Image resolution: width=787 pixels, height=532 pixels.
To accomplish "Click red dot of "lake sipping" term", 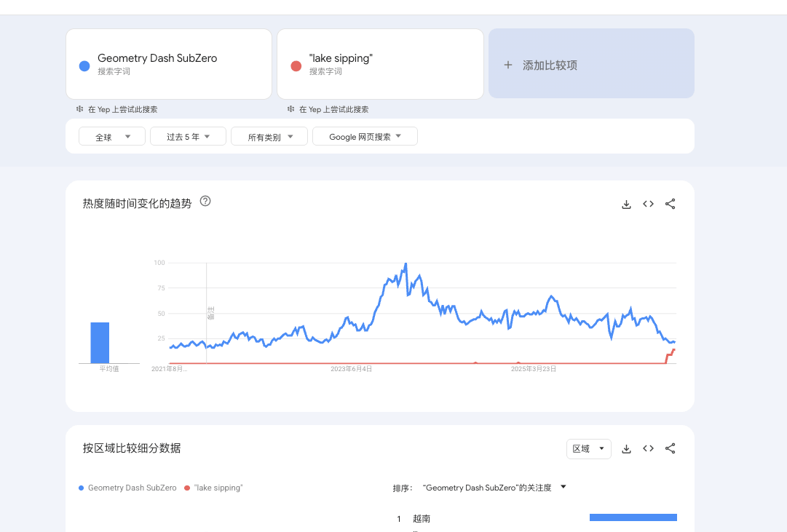I will coord(296,65).
